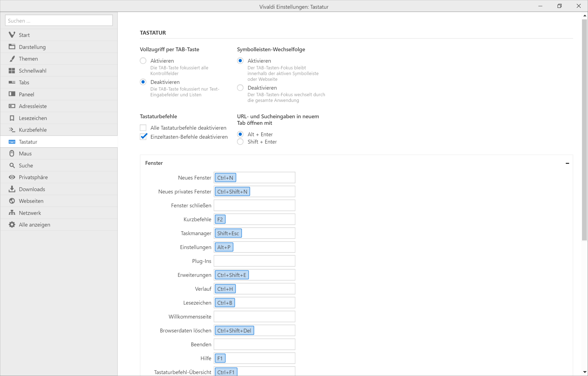Click the Vivaldi Start icon in sidebar
This screenshot has width=588, height=376.
coord(12,35)
